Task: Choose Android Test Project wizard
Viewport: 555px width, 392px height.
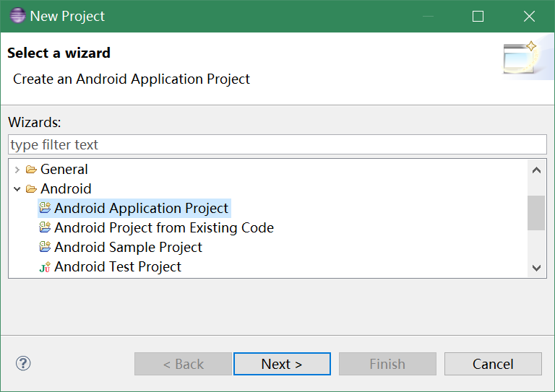Action: (118, 267)
